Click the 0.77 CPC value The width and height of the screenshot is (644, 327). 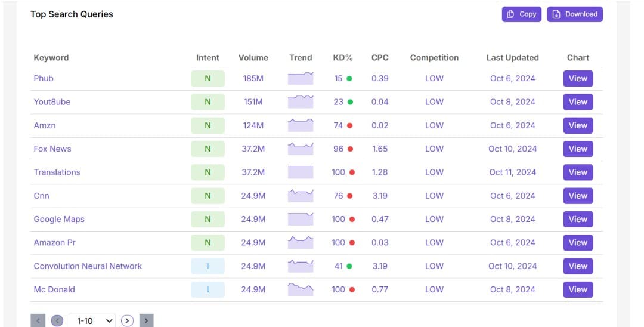pos(380,289)
